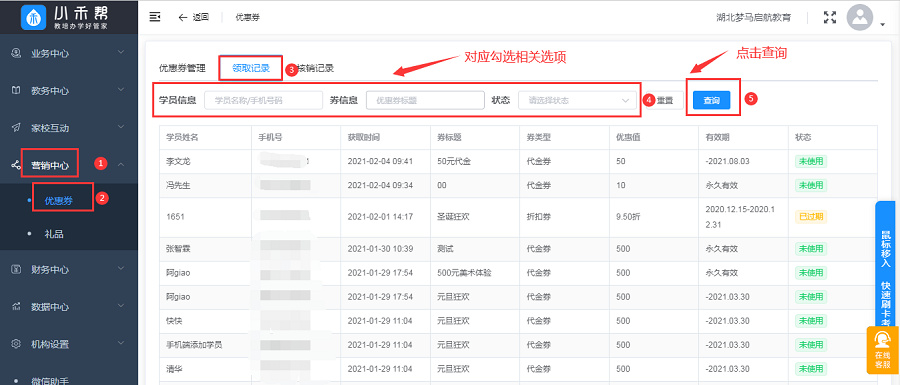
Task: Expand the 教务中心 menu chevron
Action: (121, 90)
